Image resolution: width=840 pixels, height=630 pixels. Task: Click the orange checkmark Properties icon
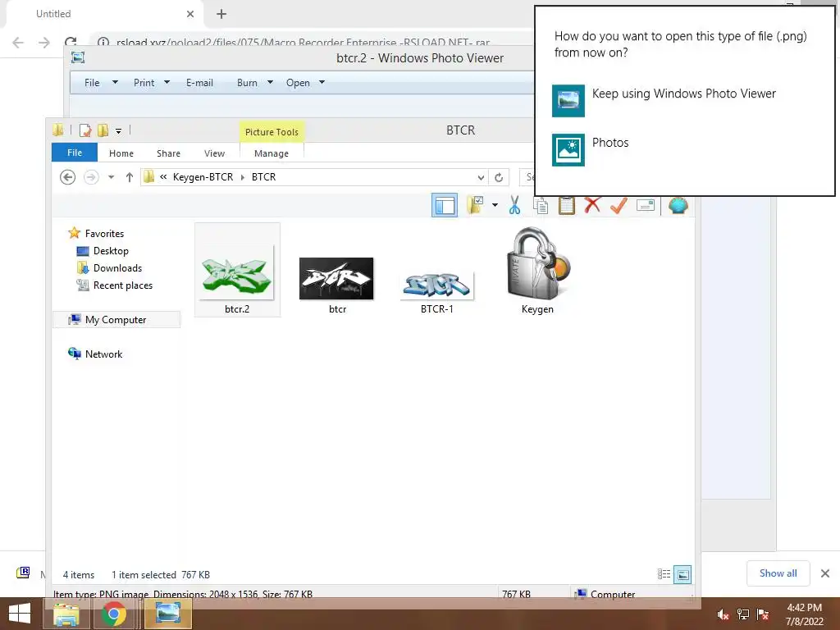pyautogui.click(x=619, y=204)
